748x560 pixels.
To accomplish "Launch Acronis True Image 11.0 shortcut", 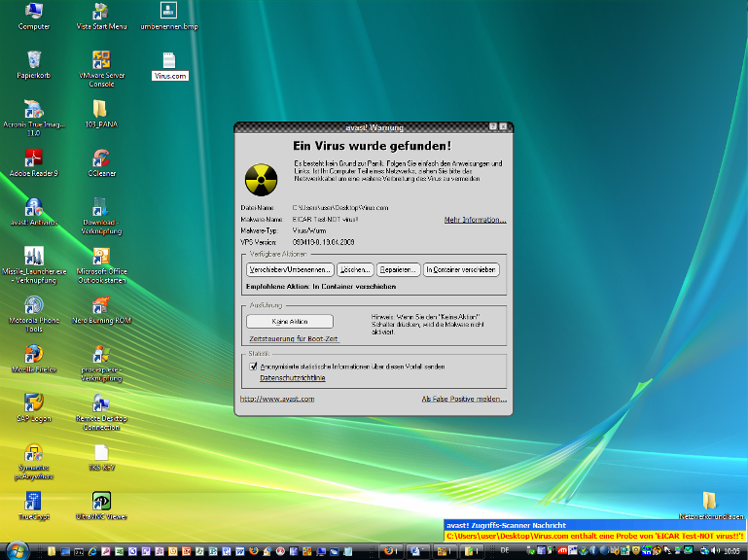I will 34,118.
